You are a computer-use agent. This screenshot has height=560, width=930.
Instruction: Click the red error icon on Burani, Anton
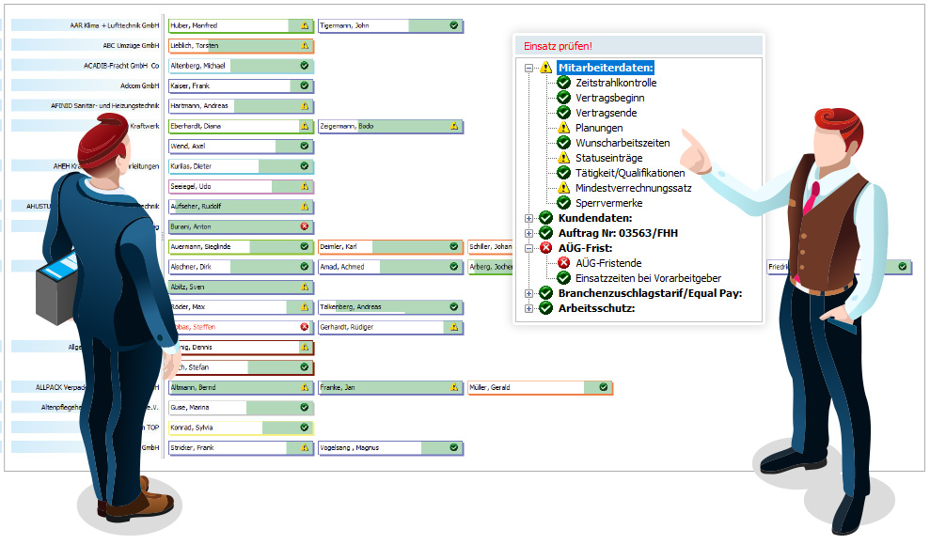[304, 226]
